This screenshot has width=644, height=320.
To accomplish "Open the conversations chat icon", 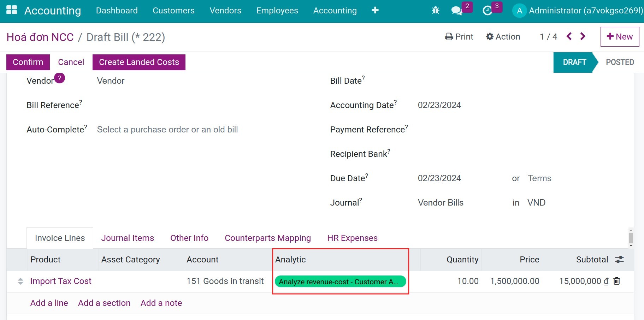I will point(457,11).
